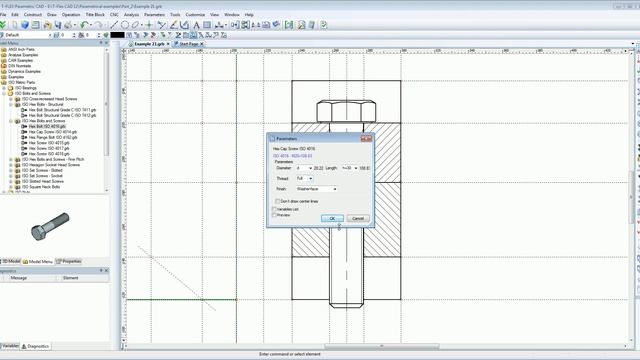Open the Finish dropdown
This screenshot has height=360, width=640.
tap(335, 189)
